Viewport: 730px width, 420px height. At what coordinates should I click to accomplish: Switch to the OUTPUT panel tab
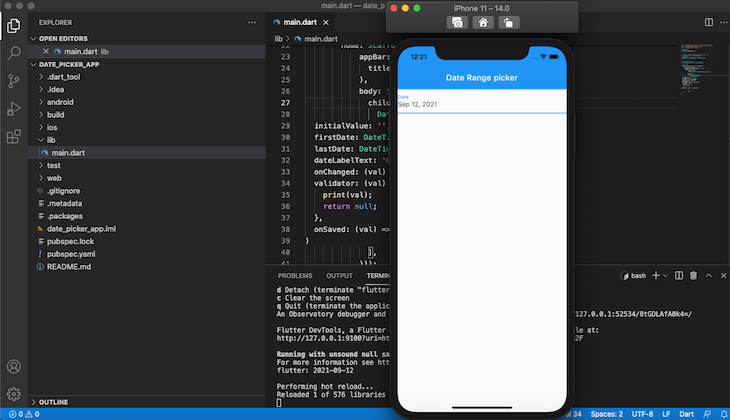(339, 275)
